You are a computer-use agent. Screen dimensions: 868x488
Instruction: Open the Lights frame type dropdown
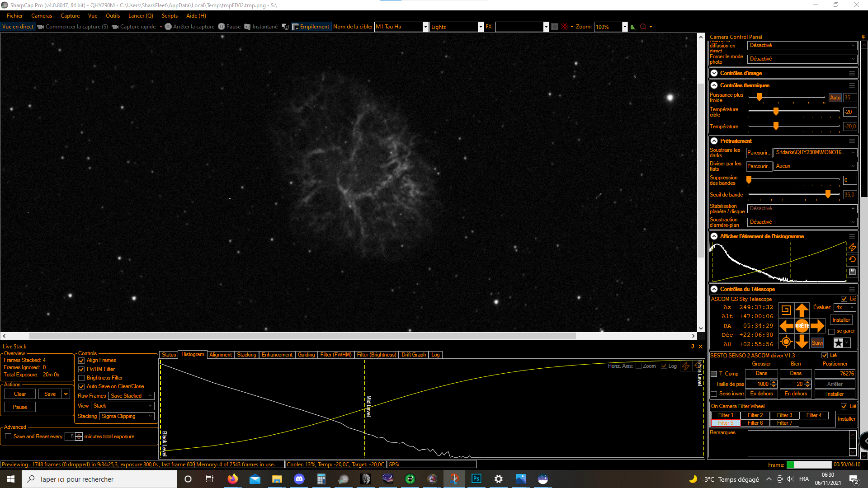click(x=457, y=27)
